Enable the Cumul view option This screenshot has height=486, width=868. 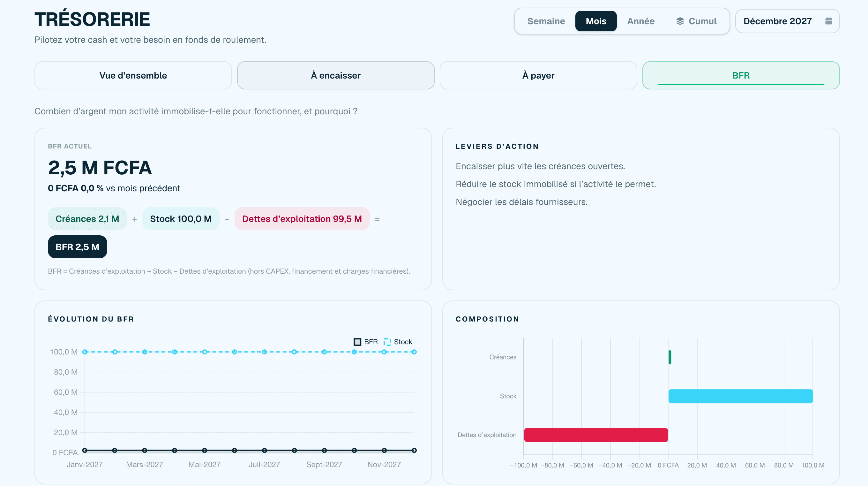tap(696, 21)
